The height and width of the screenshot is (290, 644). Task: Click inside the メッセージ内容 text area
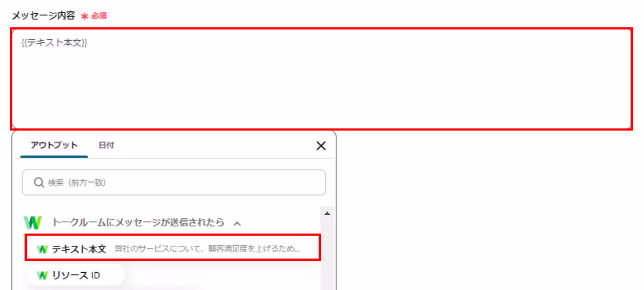pyautogui.click(x=321, y=79)
